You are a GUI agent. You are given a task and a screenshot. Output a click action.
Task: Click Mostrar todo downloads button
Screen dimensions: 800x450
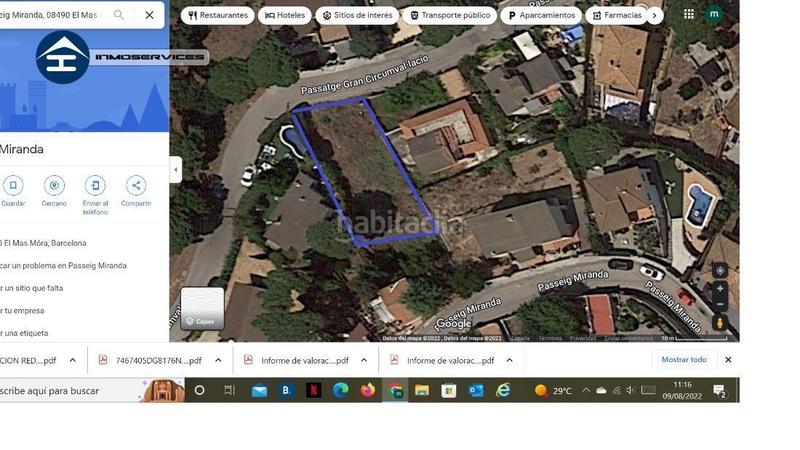[x=684, y=360]
